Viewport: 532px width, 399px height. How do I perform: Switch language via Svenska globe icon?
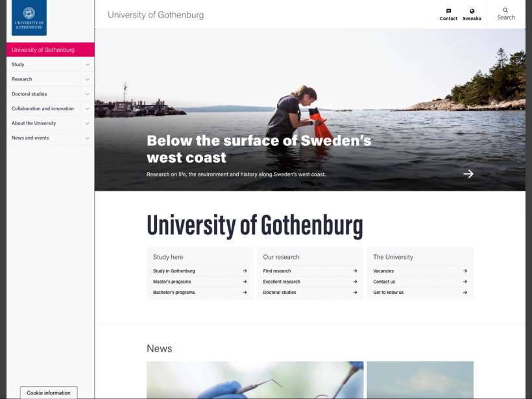point(472,11)
